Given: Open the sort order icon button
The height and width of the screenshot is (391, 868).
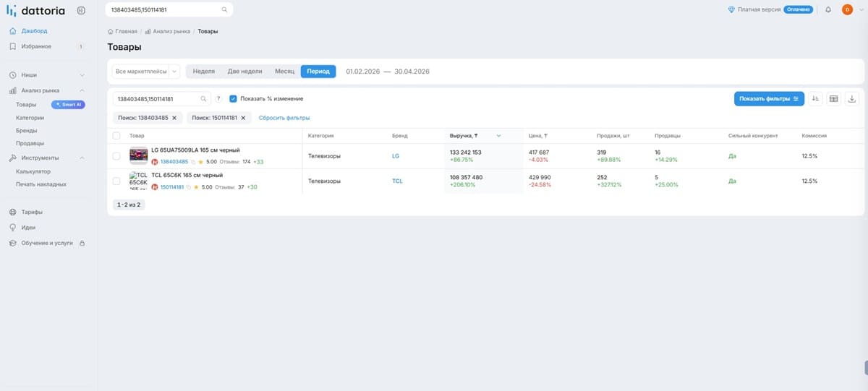Looking at the screenshot, I should pyautogui.click(x=816, y=99).
